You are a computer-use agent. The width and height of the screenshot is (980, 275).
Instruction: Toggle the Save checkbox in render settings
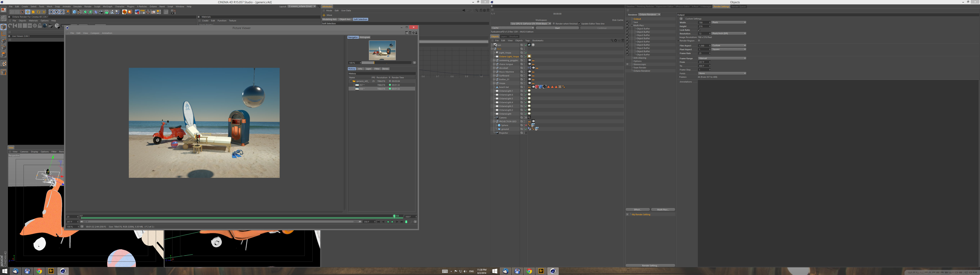point(627,22)
